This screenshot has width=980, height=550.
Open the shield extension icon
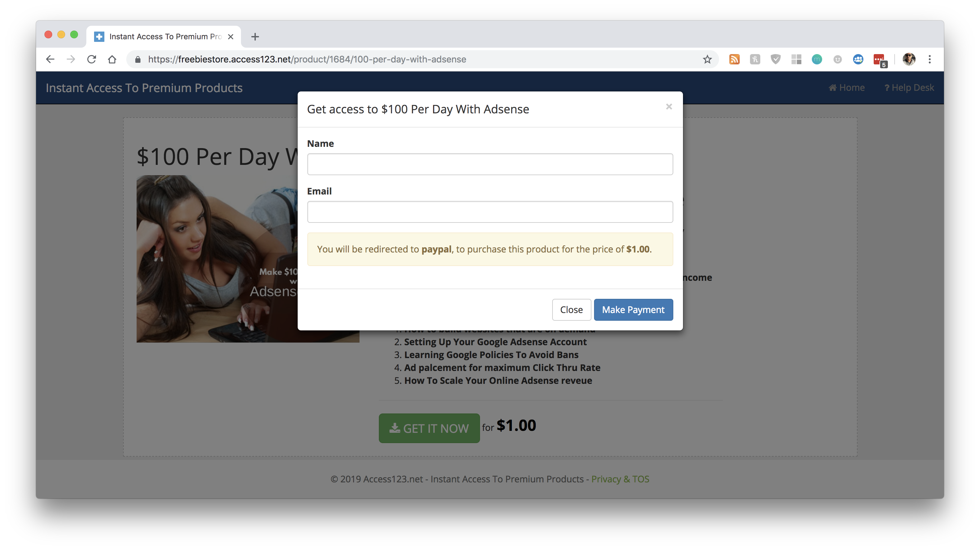coord(775,59)
